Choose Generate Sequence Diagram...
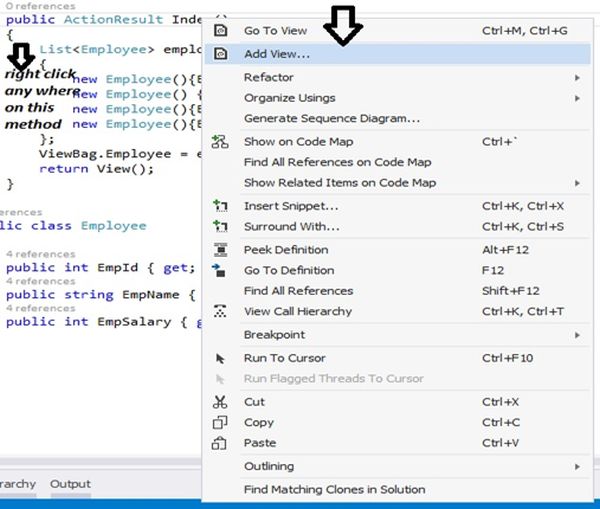Screen dimensions: 600x509 coord(397,119)
